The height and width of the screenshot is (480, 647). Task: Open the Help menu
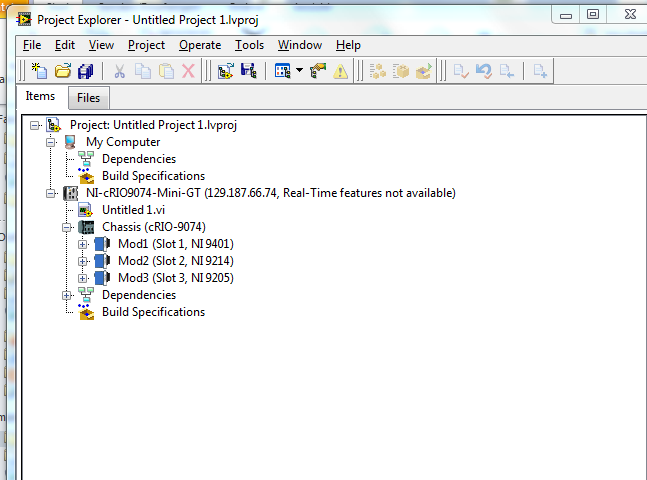click(x=348, y=45)
